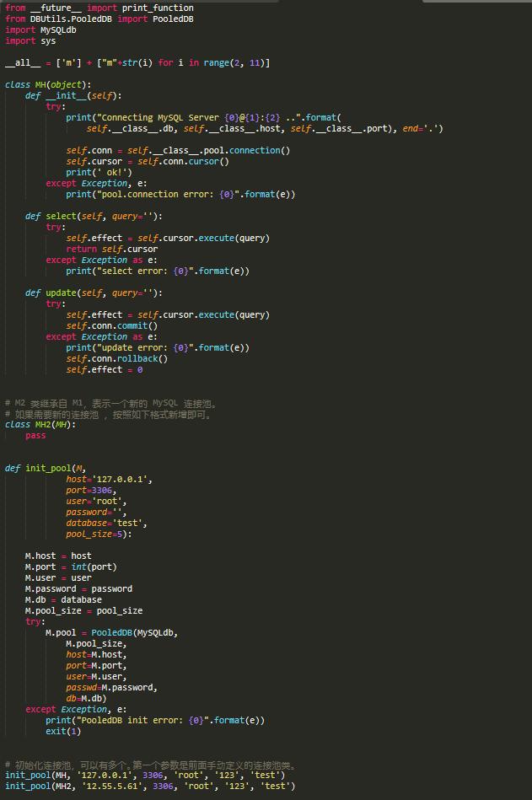Click the 'M.pool_size = pool_size' assignment

[x=83, y=611]
